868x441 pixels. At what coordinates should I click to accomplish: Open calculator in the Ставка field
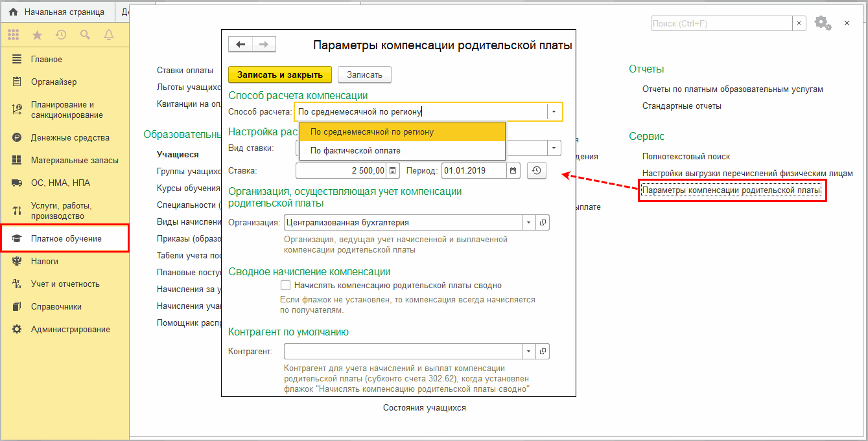click(x=393, y=171)
